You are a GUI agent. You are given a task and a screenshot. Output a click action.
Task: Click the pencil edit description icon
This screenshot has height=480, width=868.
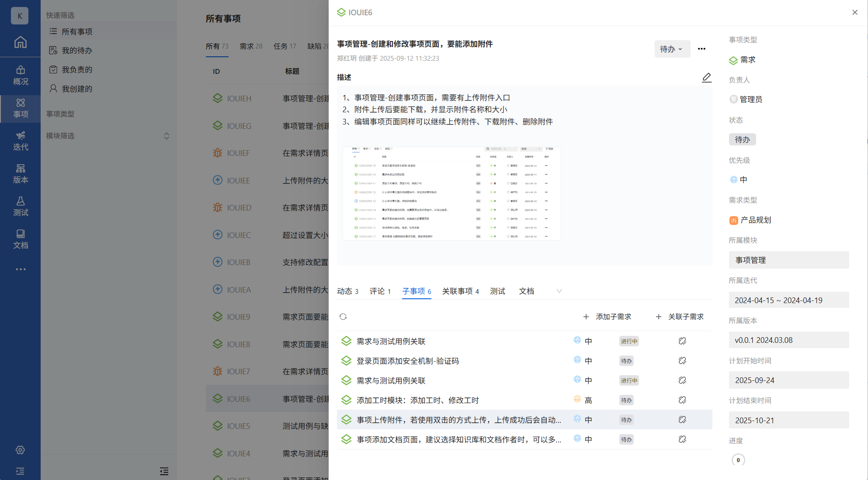tap(706, 77)
